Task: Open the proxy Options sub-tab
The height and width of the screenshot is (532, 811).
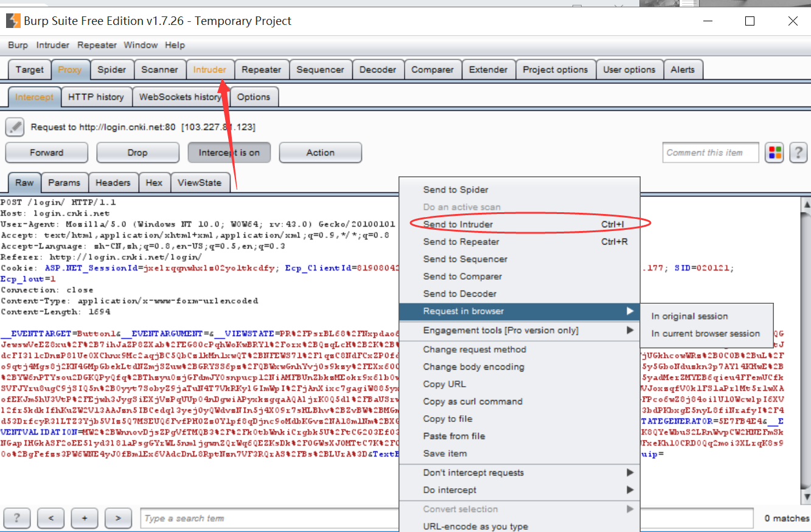Action: click(x=254, y=97)
